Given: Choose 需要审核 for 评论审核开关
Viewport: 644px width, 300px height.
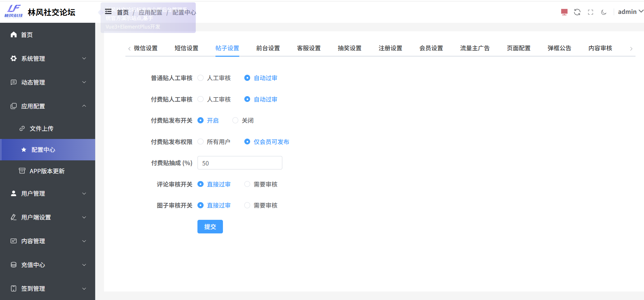Looking at the screenshot, I should (x=247, y=184).
